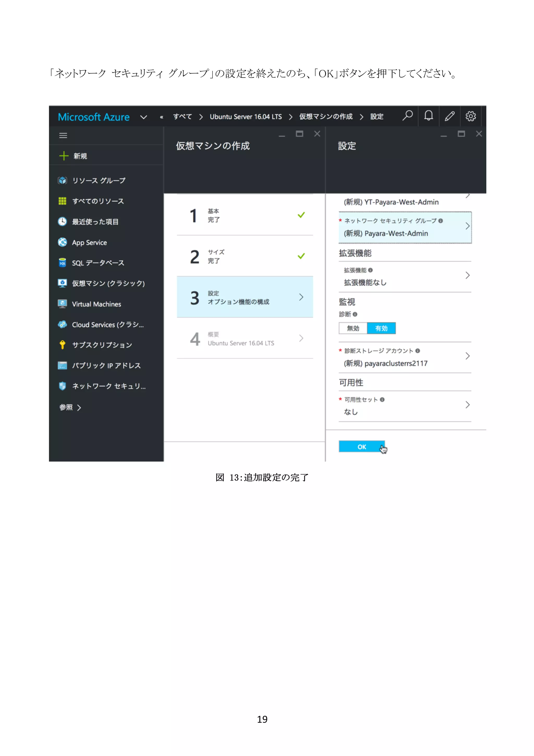Open SQL データベース icon
Image resolution: width=534 pixels, height=756 pixels.
pyautogui.click(x=62, y=262)
